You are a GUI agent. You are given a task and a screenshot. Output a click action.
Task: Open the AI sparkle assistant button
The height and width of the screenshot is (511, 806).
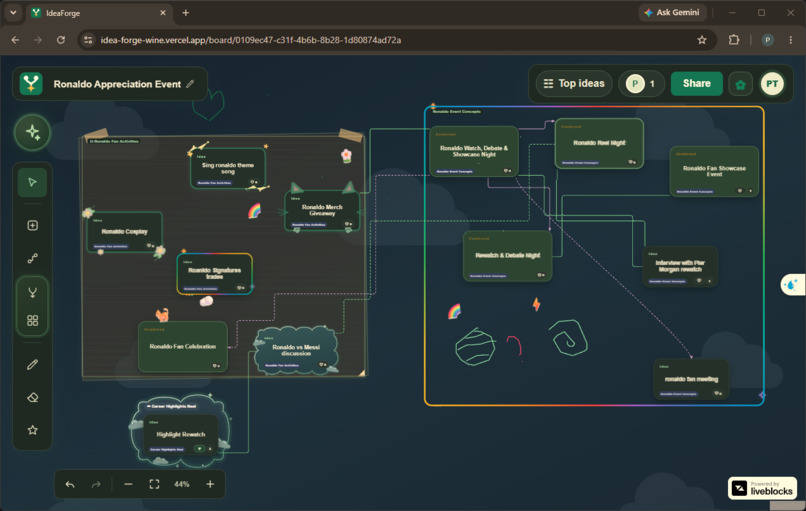pyautogui.click(x=32, y=132)
